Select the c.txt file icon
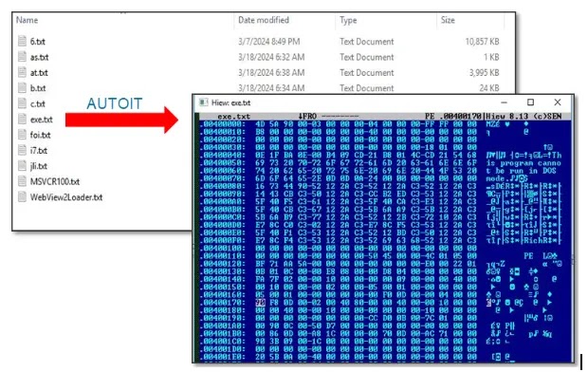588x372 pixels. point(23,103)
